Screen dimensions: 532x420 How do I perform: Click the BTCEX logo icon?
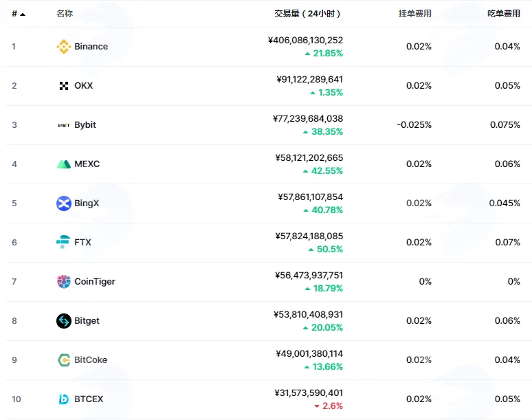click(63, 399)
